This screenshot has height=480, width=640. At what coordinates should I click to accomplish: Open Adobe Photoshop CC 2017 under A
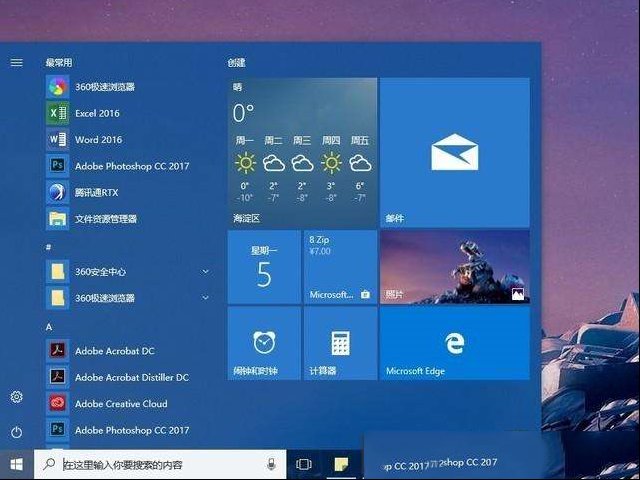[129, 430]
